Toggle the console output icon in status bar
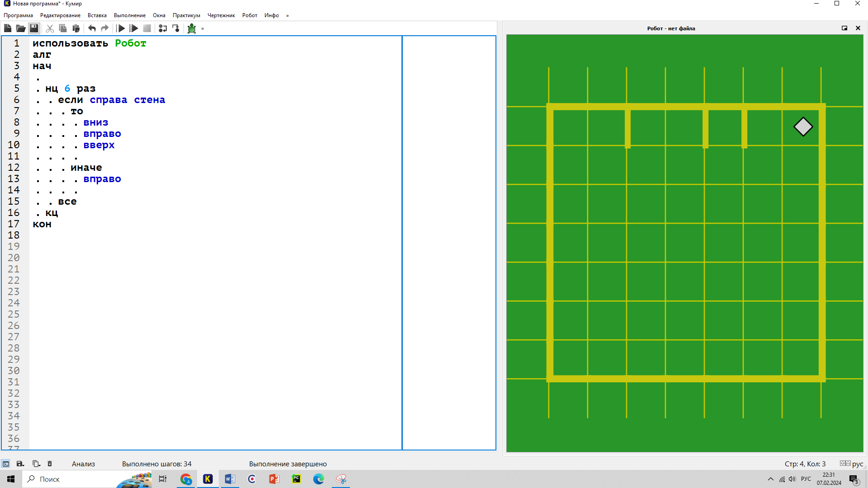This screenshot has width=868, height=488. 6,464
